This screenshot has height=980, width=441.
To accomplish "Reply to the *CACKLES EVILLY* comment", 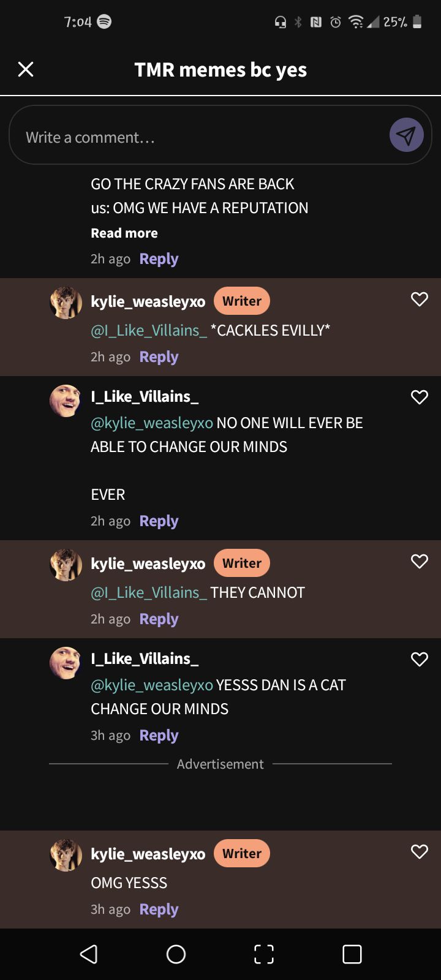I will coord(159,357).
